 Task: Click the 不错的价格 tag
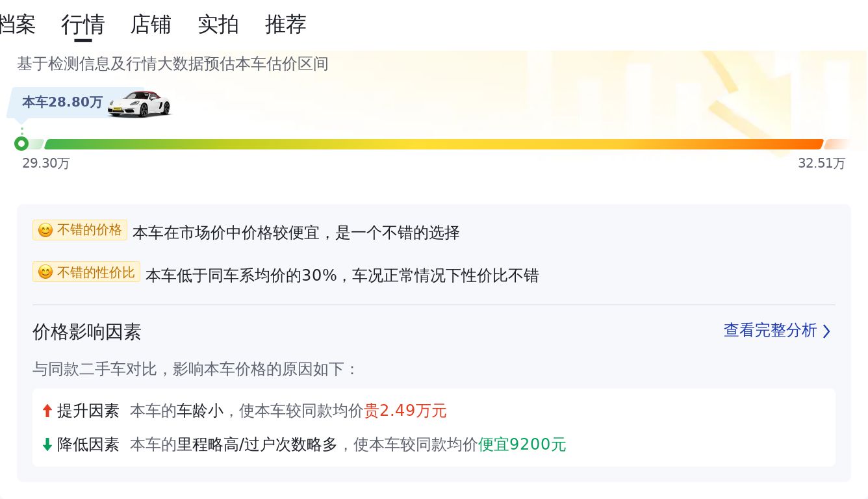pos(80,230)
